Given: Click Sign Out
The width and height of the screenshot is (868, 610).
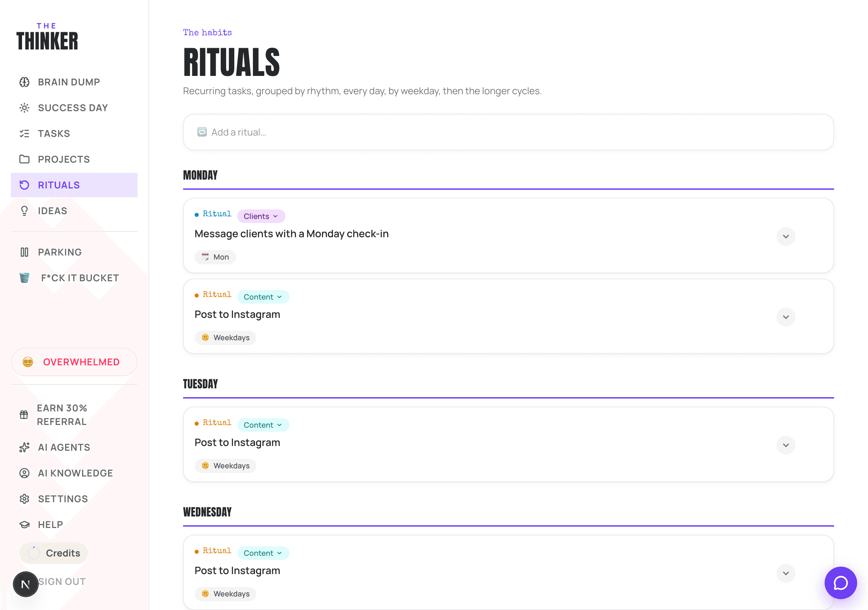Looking at the screenshot, I should click(x=62, y=582).
